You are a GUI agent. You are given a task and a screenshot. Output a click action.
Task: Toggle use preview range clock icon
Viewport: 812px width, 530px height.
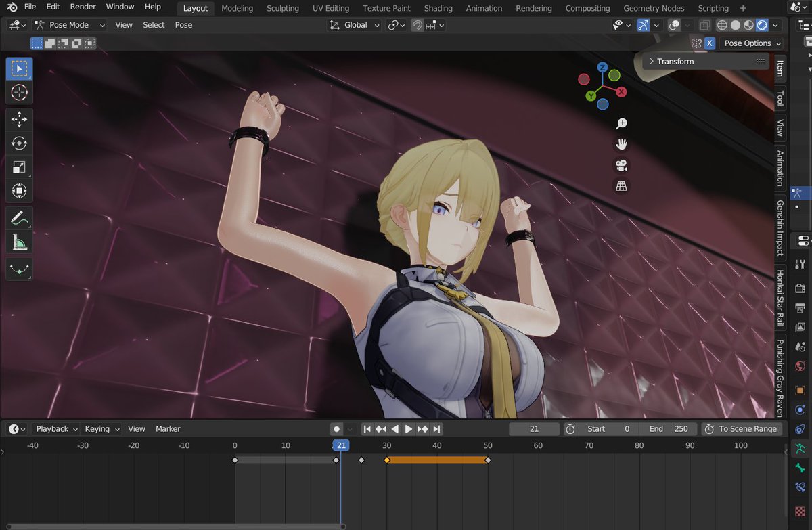[x=570, y=429]
